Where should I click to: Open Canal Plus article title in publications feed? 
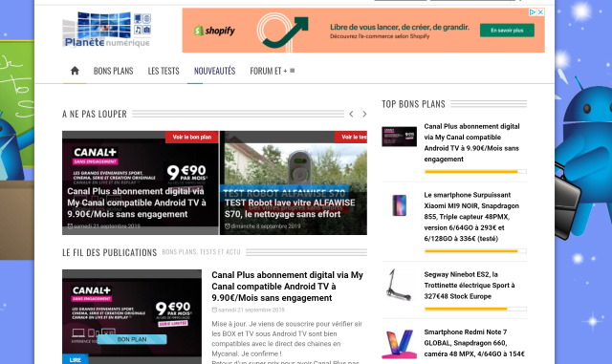click(287, 287)
